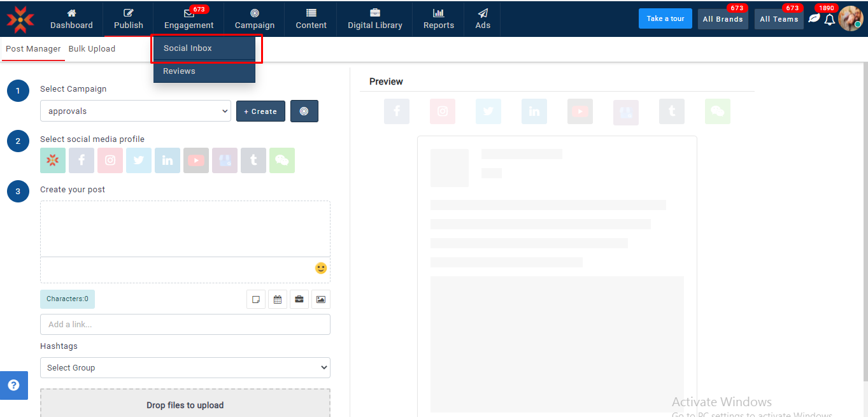This screenshot has width=868, height=417.
Task: Click the briefcase library icon below post box
Action: pyautogui.click(x=299, y=299)
